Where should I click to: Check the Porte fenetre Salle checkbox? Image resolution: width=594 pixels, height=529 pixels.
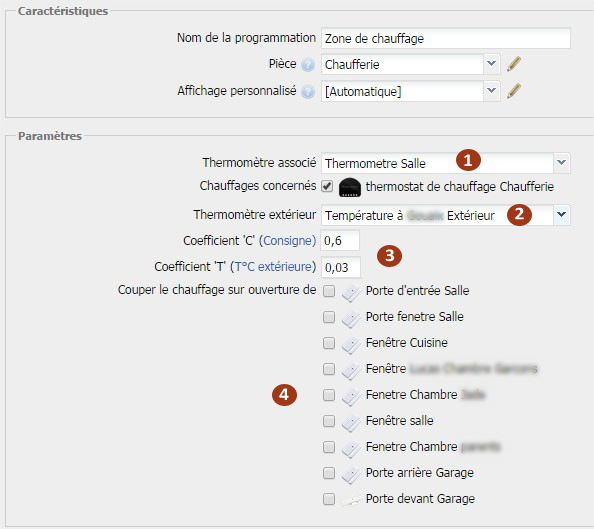coord(329,317)
